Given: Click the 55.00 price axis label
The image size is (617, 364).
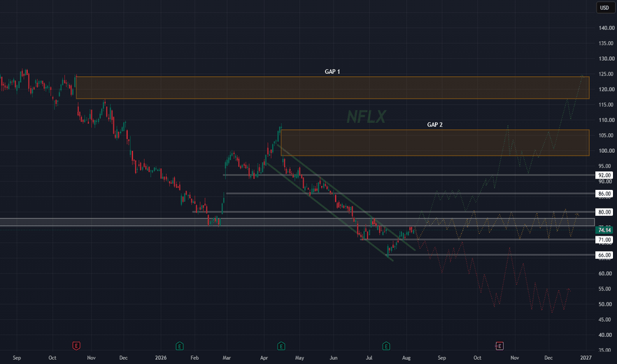Looking at the screenshot, I should (605, 289).
